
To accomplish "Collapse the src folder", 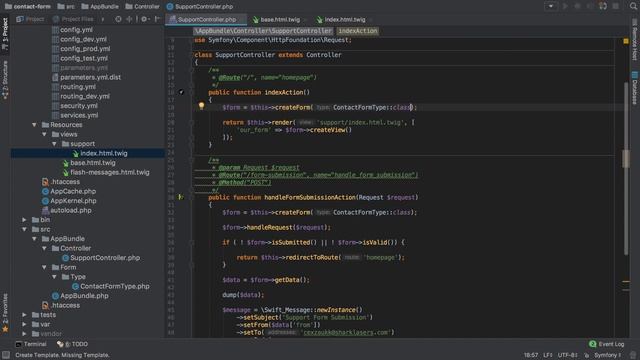I will coord(24,229).
